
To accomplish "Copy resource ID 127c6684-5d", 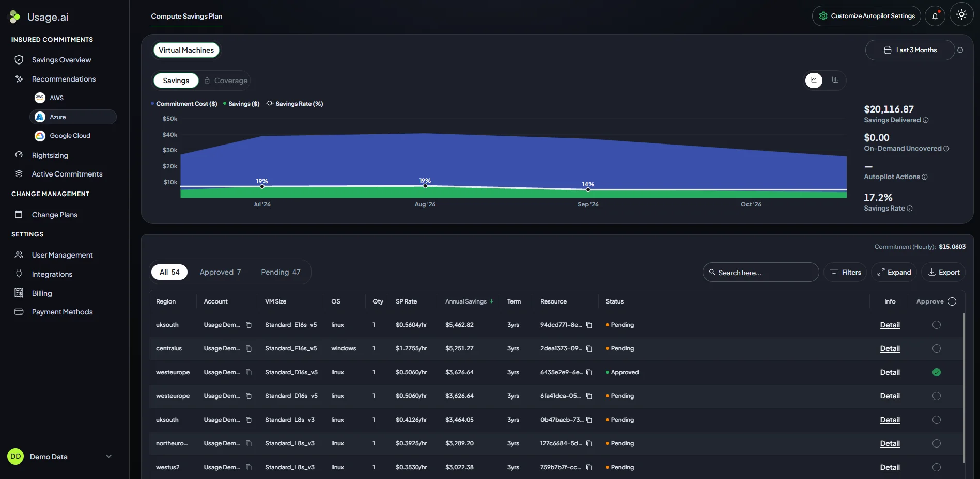I will tap(589, 443).
